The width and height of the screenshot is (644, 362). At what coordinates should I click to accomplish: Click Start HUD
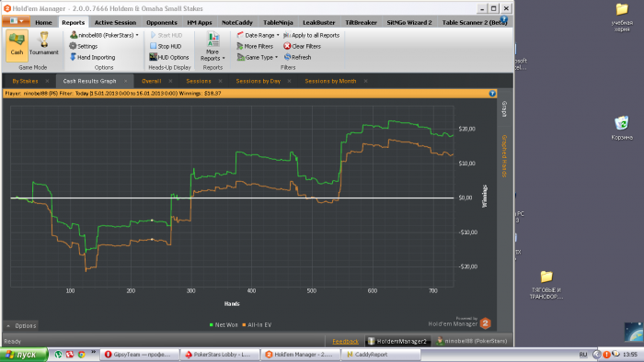(x=167, y=35)
